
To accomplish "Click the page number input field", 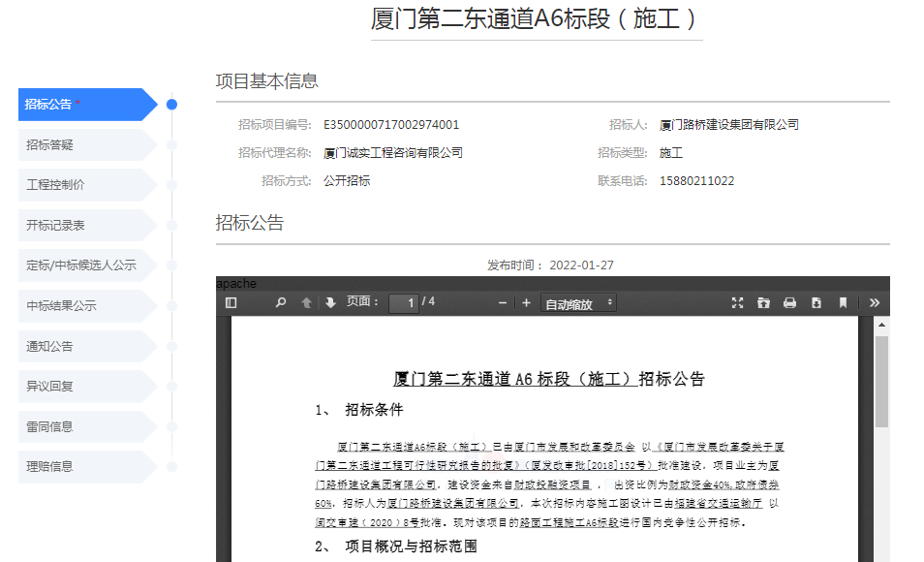I will click(x=403, y=303).
